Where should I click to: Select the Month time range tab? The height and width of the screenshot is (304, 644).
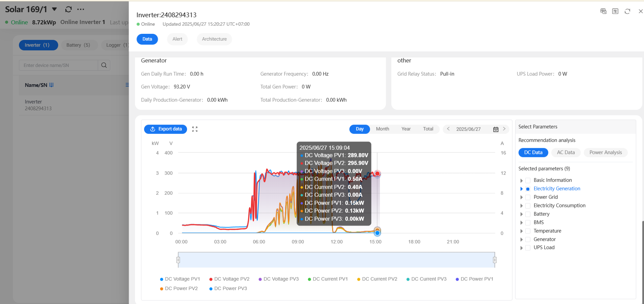[x=382, y=129]
